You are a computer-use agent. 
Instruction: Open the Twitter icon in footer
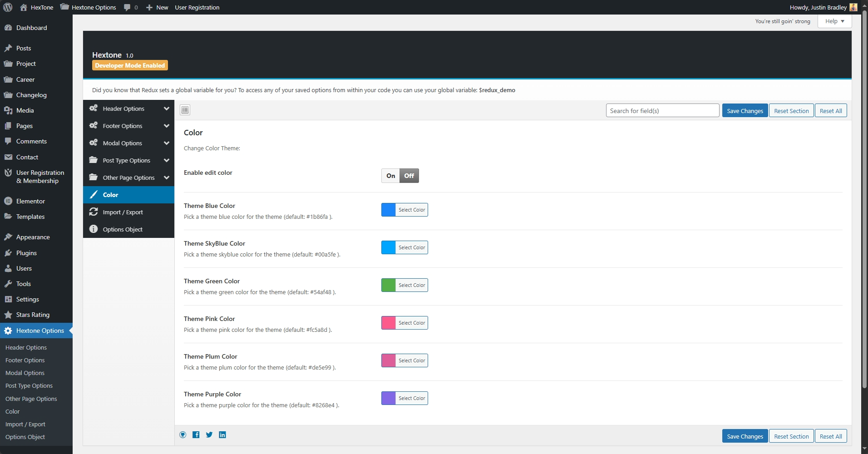[209, 435]
